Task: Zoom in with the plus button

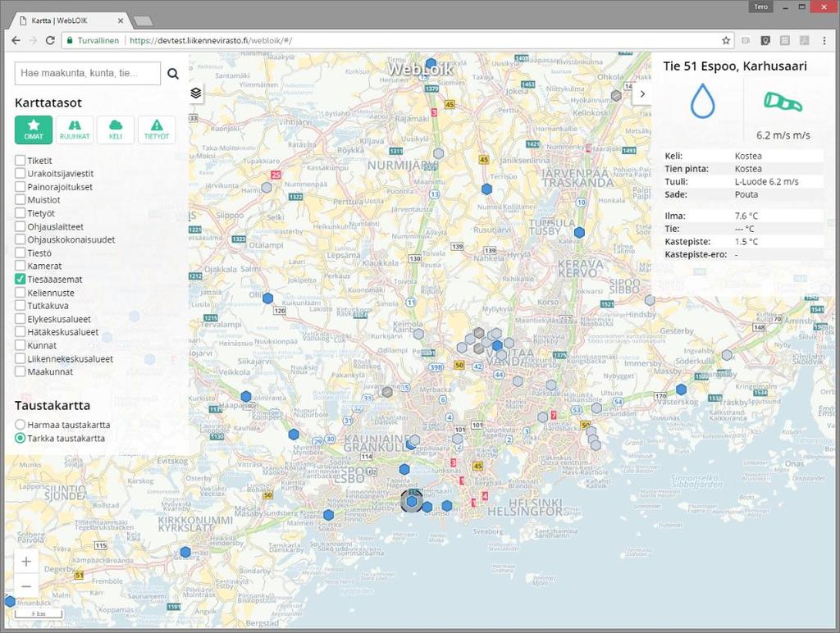Action: pos(25,562)
